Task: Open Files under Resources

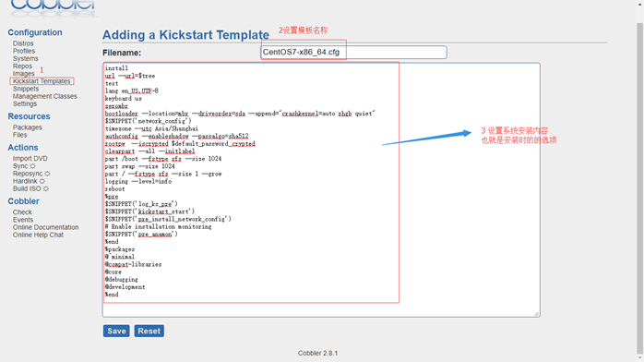Action: coord(19,135)
